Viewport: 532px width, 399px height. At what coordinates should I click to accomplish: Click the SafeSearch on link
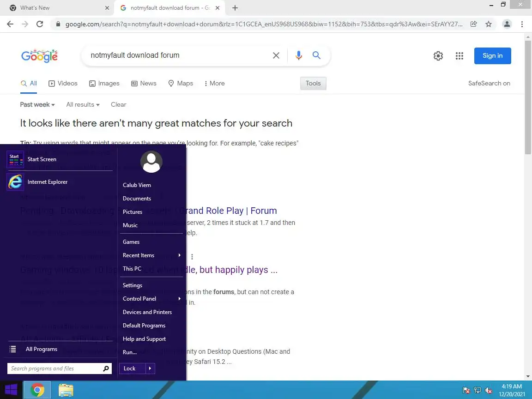(489, 84)
